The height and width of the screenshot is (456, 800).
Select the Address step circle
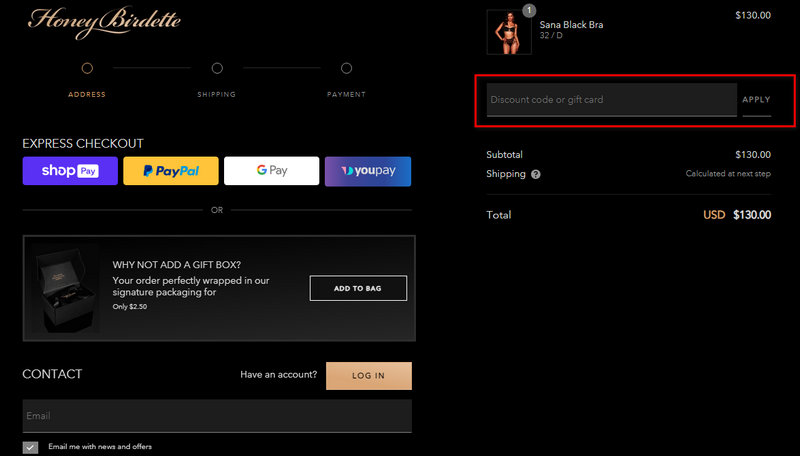click(87, 68)
